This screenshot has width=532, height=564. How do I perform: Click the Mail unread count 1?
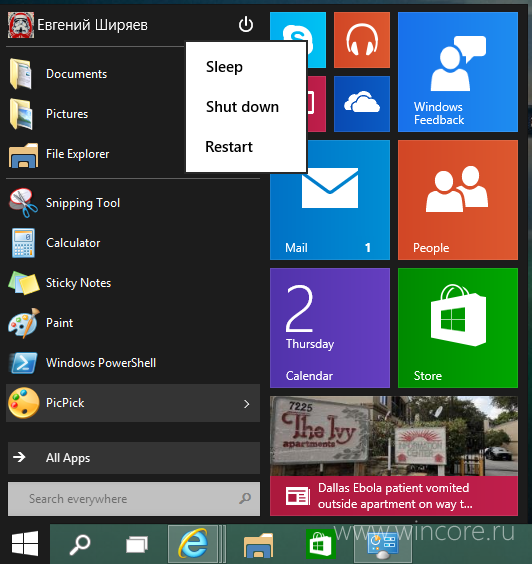[368, 247]
